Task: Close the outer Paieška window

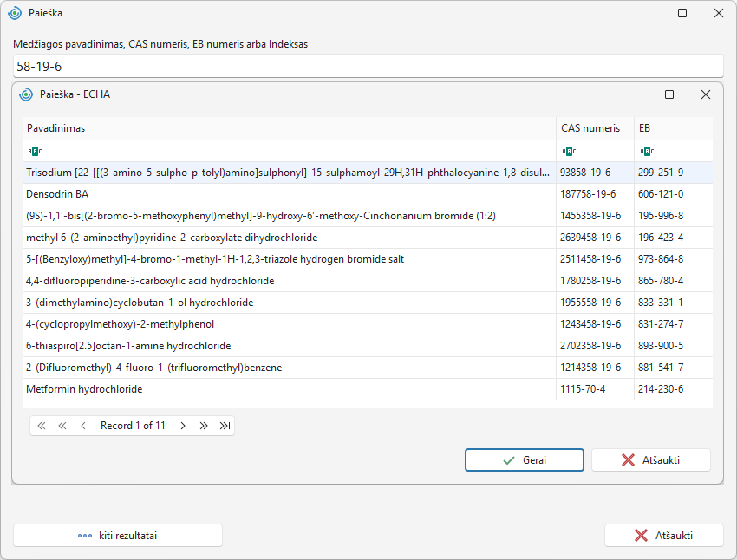Action: click(x=719, y=13)
